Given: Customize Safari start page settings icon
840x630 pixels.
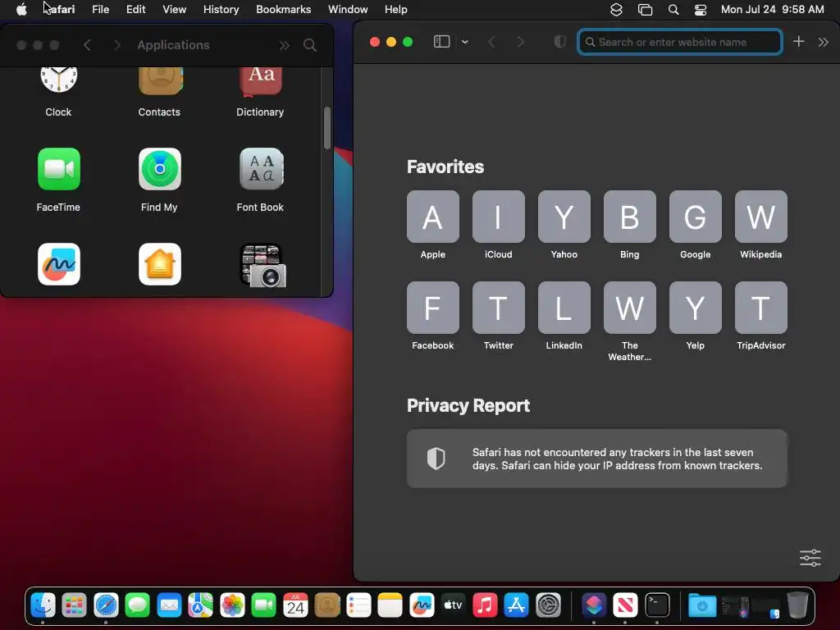Looking at the screenshot, I should click(x=810, y=558).
